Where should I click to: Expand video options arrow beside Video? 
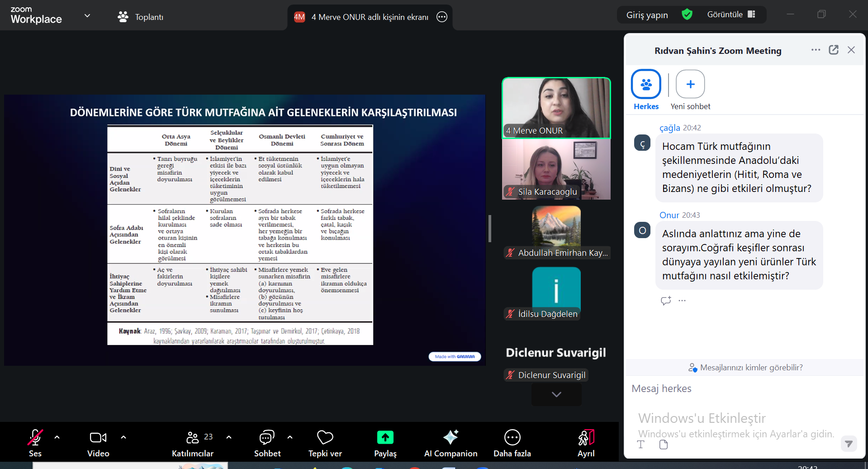tap(123, 437)
